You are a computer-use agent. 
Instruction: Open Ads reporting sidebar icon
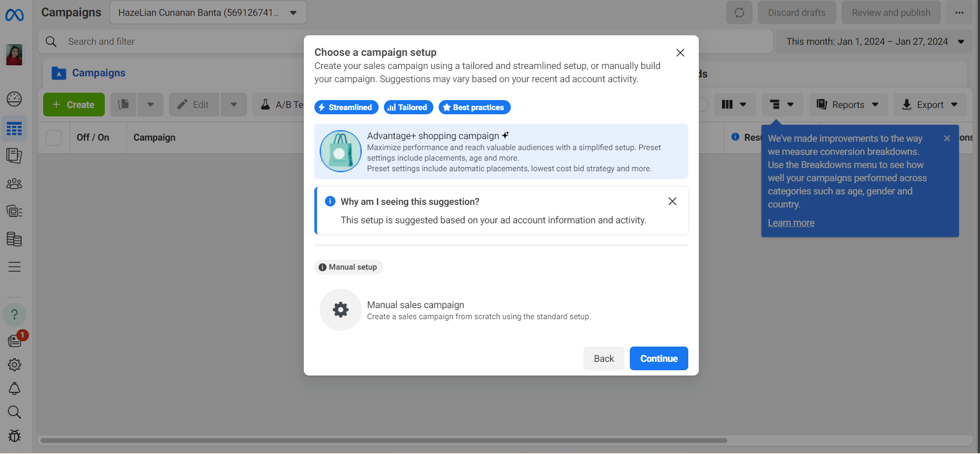(x=14, y=156)
